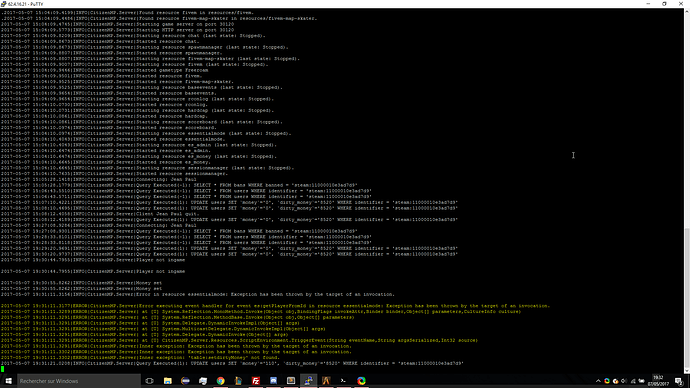Open File Explorer from the taskbar
This screenshot has height=388, width=690.
[x=168, y=381]
